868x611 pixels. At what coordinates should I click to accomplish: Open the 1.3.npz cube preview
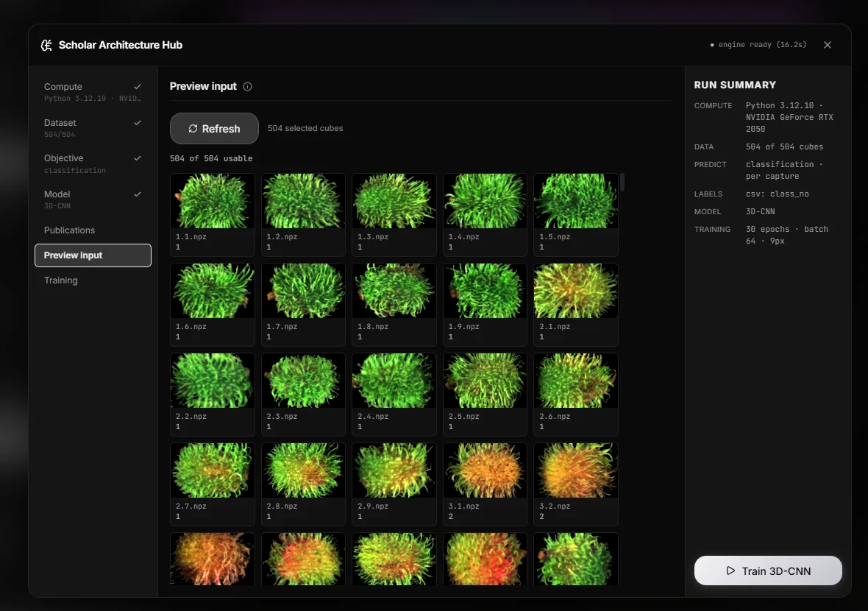(x=394, y=200)
